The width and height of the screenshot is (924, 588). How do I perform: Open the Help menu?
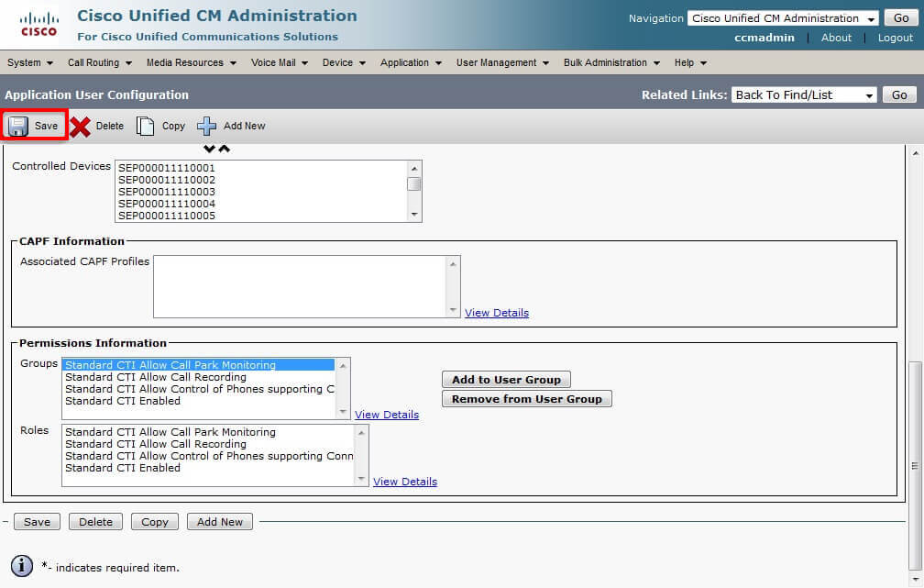pos(690,62)
